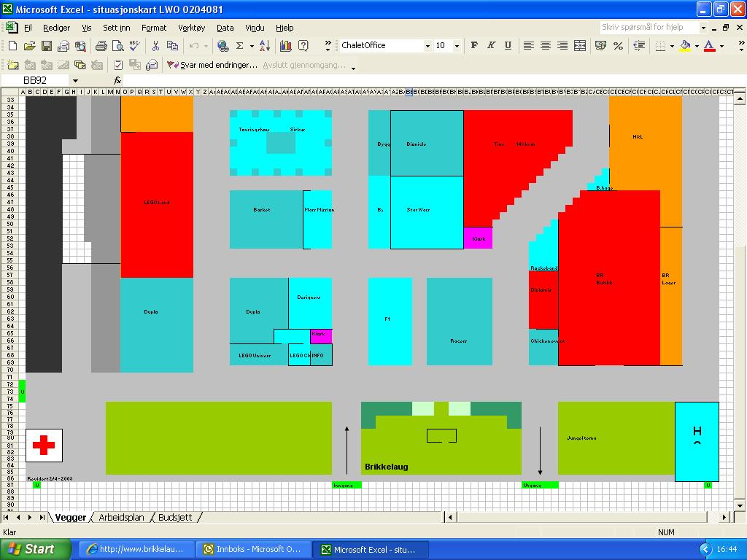747x560 pixels.
Task: Align cell text to the left
Action: [x=528, y=46]
